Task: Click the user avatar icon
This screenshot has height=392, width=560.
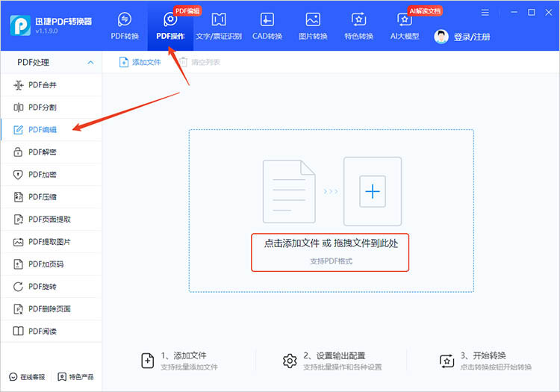Action: click(x=441, y=37)
